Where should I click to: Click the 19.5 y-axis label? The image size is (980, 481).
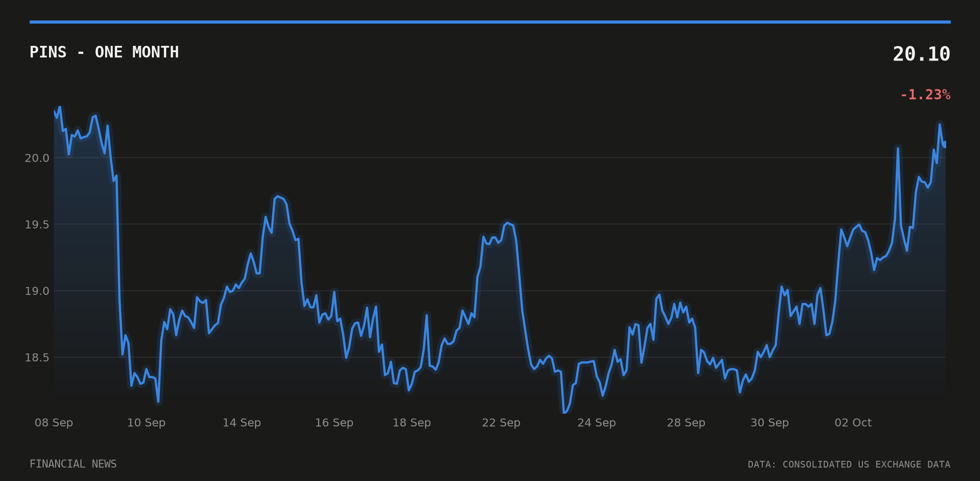(37, 224)
